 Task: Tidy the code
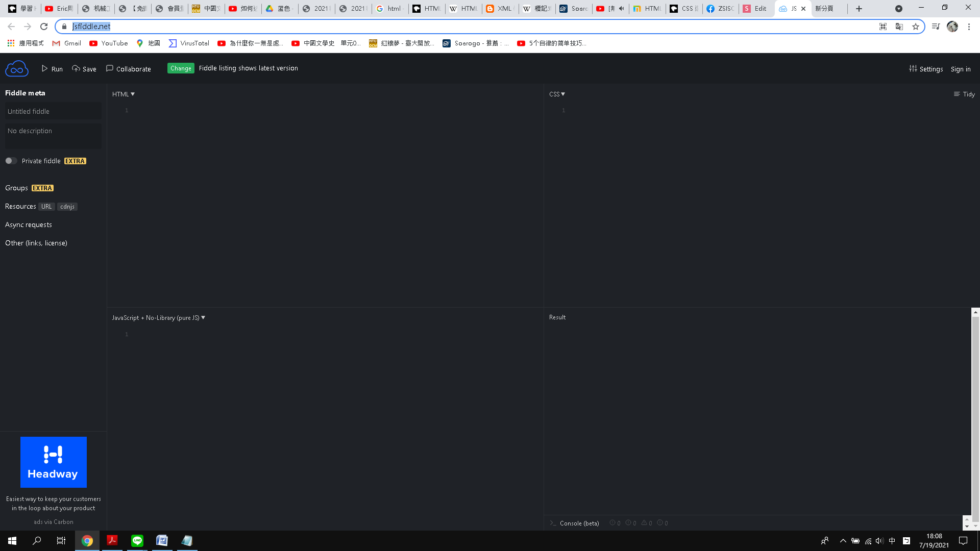964,94
